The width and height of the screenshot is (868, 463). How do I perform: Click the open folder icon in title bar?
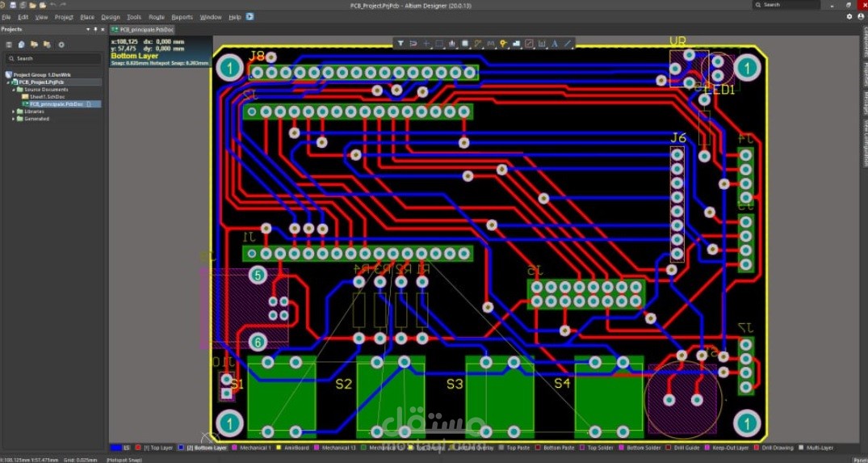pyautogui.click(x=32, y=5)
